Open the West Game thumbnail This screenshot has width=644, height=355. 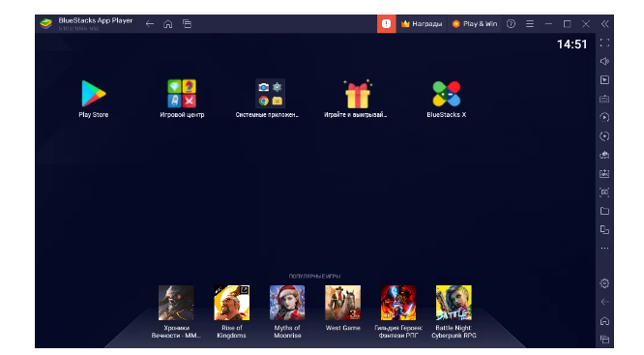pos(343,303)
